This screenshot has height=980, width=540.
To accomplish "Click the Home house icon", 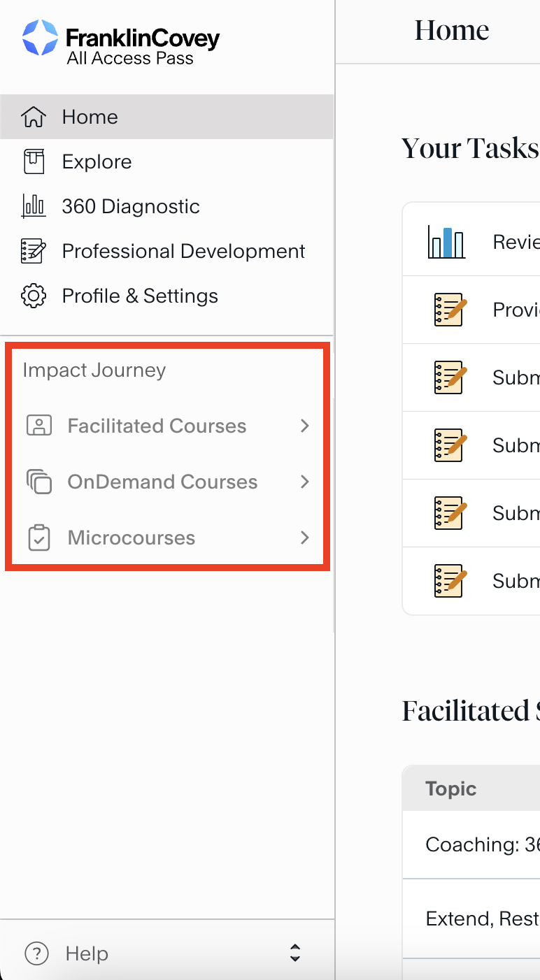I will coord(34,117).
